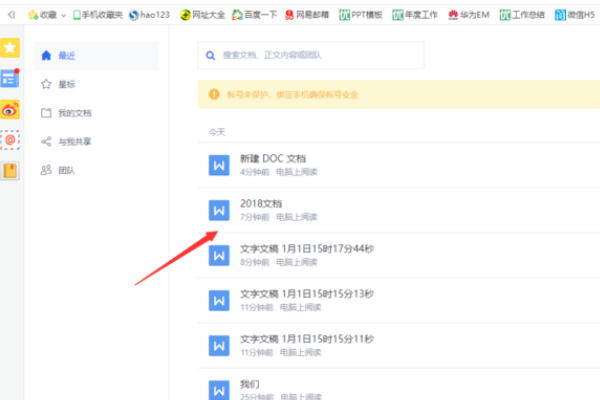Viewport: 600px width, 400px height.
Task: Open 手机收藏夹 bookmark
Action: pos(98,15)
